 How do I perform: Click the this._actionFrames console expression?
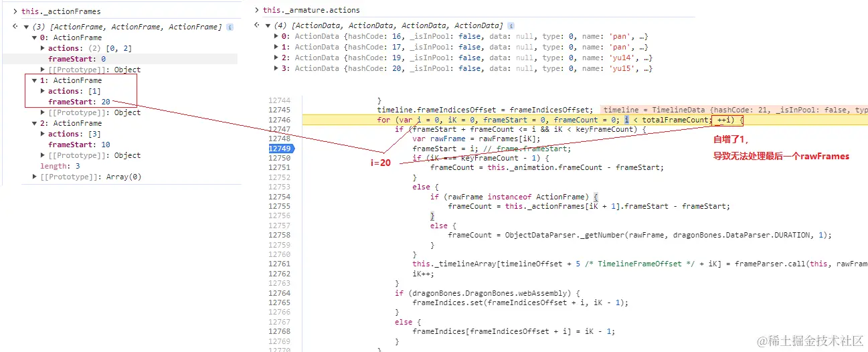point(61,11)
